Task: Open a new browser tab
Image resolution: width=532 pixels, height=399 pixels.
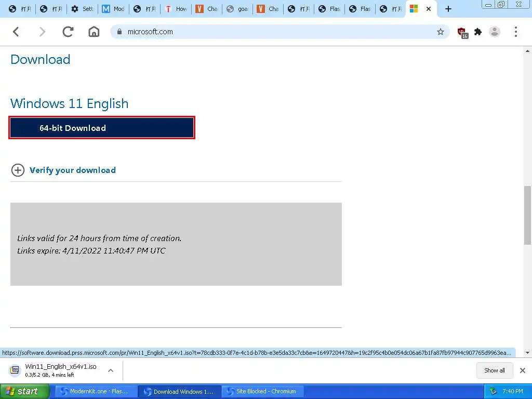Action: 448,9
